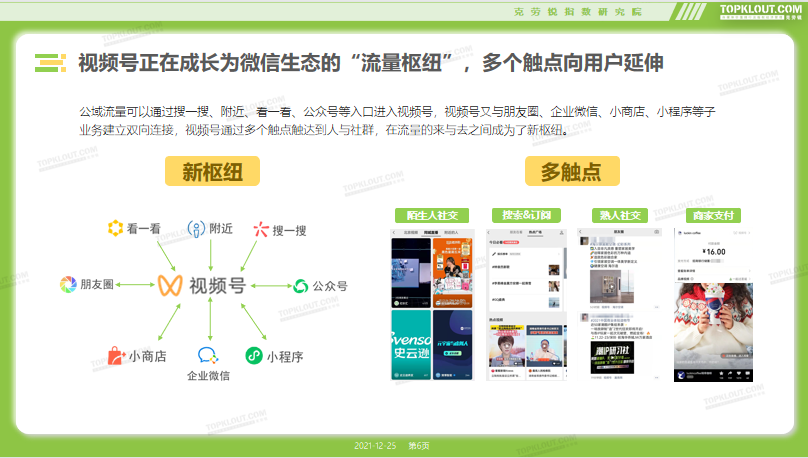
Task: Click the orange 视频号 butterfly logo
Action: [x=170, y=285]
